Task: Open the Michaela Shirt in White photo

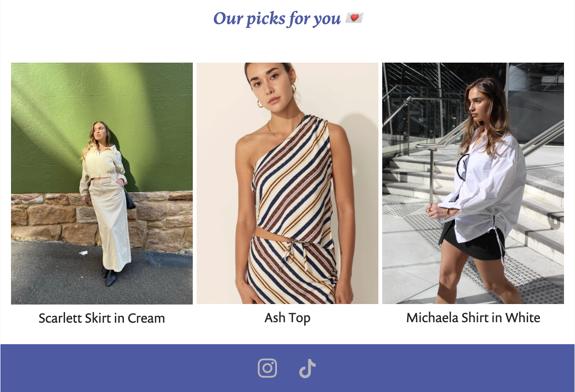Action: pyautogui.click(x=473, y=184)
